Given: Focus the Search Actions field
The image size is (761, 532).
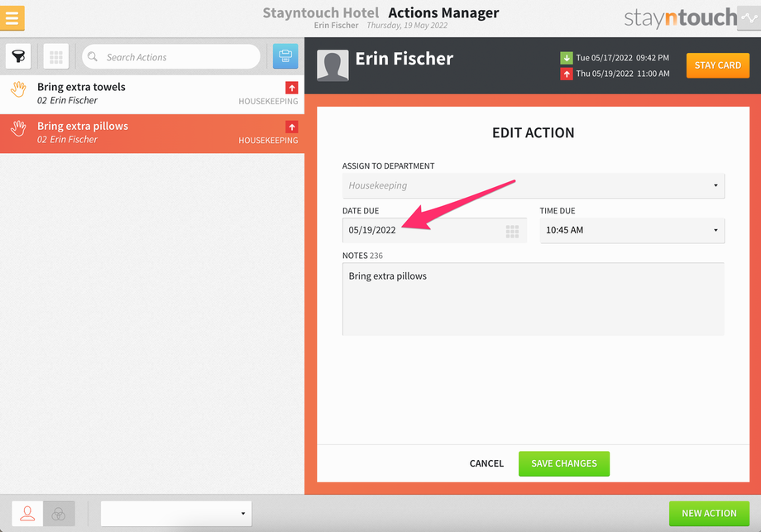Looking at the screenshot, I should click(171, 57).
